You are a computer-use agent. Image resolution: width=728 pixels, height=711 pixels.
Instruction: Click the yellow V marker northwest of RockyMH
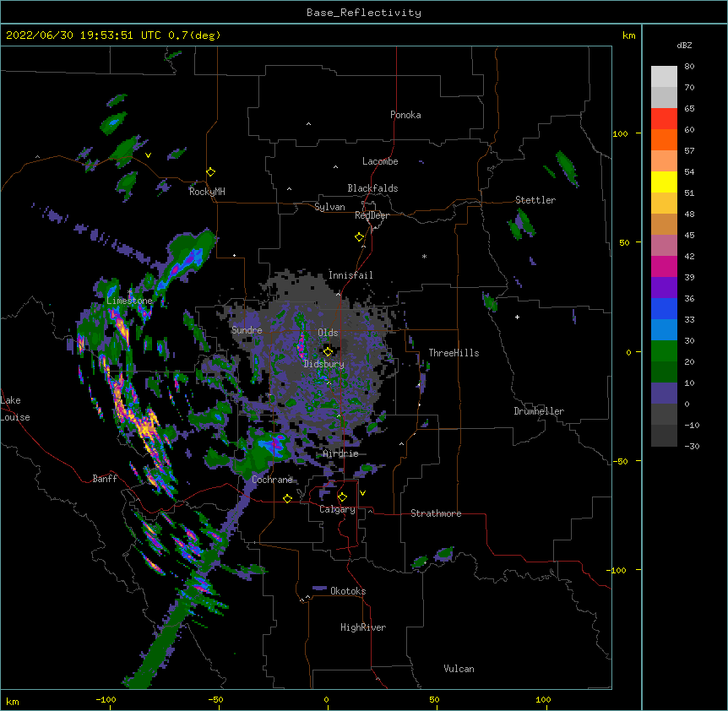[148, 155]
